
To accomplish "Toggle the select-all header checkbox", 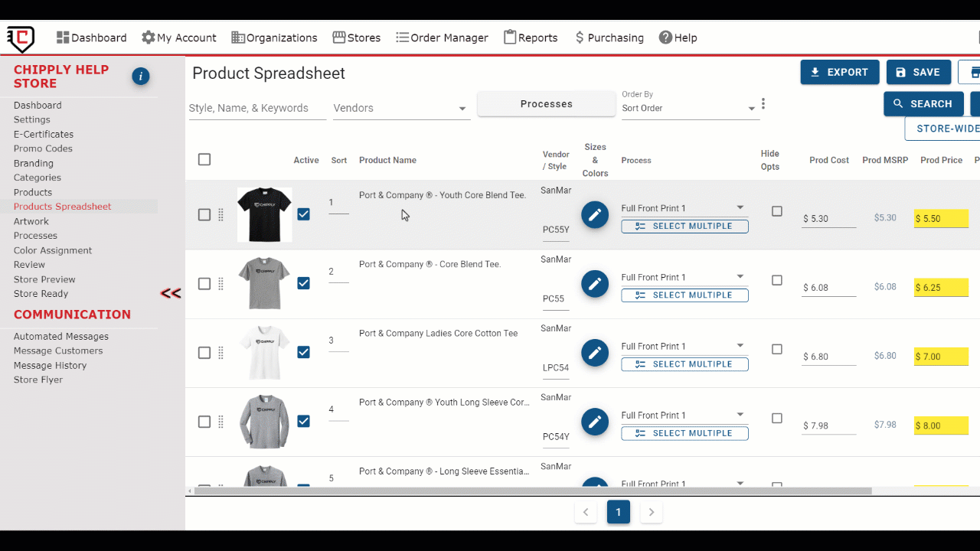I will point(204,159).
